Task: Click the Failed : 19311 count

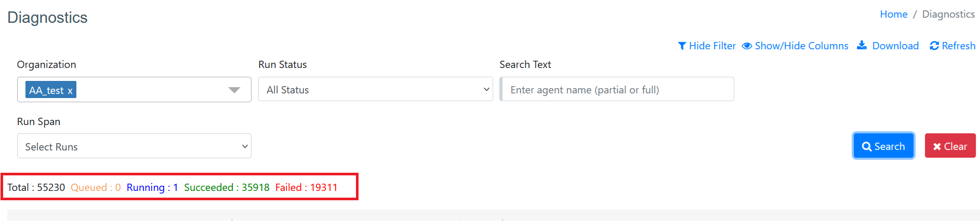Action: 307,188
